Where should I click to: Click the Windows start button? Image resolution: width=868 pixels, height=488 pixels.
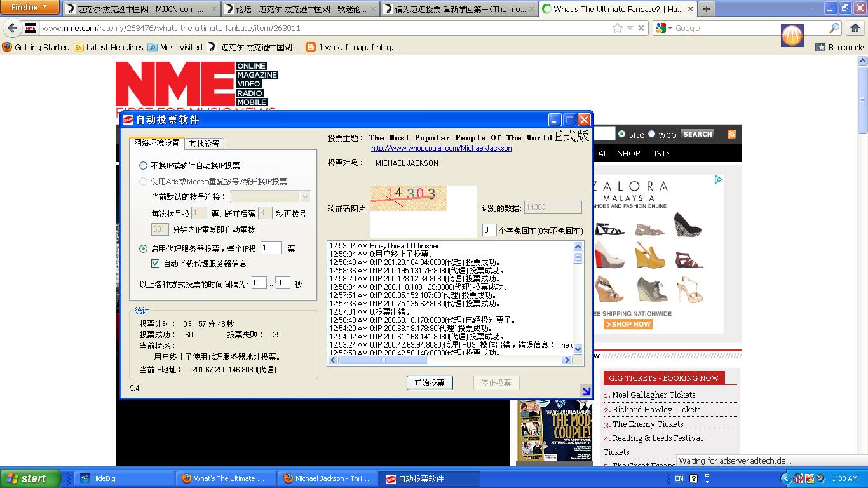tap(31, 478)
